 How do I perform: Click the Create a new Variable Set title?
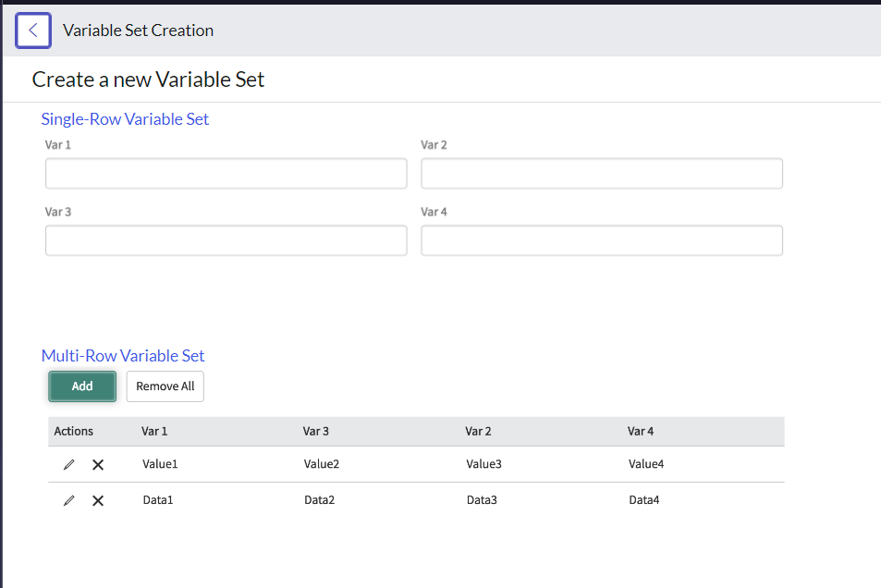tap(148, 80)
